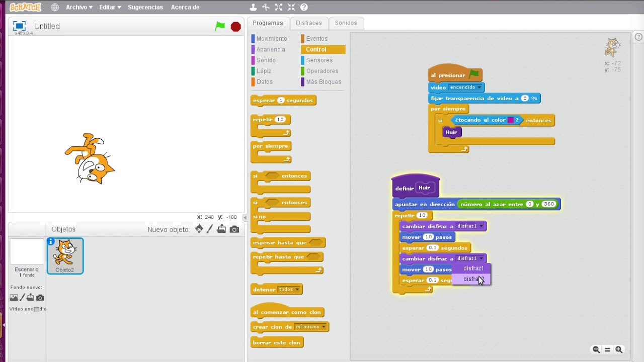Open 'crear clon de mí mismo' dropdown

pos(310,327)
